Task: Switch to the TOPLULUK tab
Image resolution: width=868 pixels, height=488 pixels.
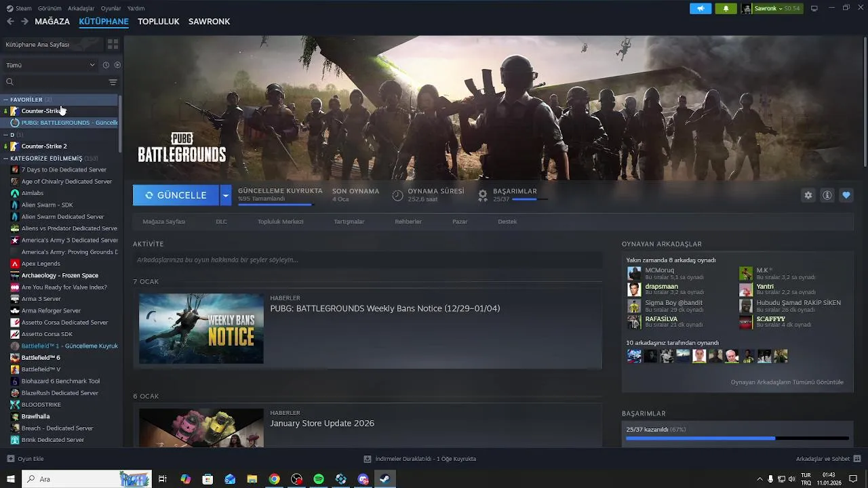Action: click(159, 22)
